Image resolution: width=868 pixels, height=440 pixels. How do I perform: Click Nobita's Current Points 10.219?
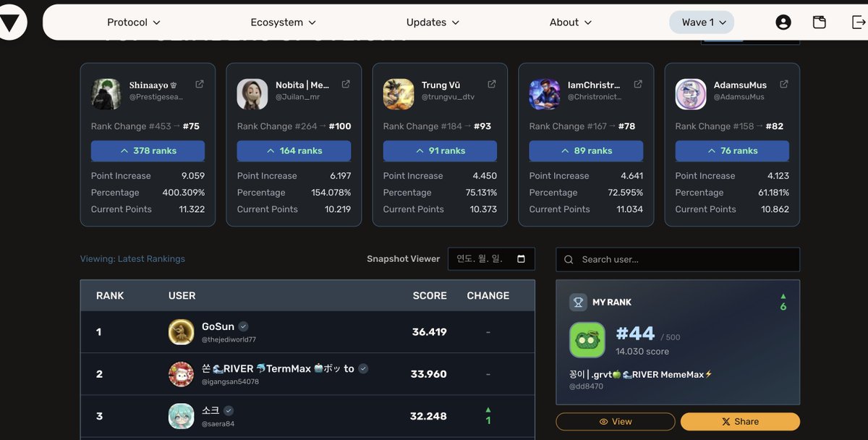point(337,209)
